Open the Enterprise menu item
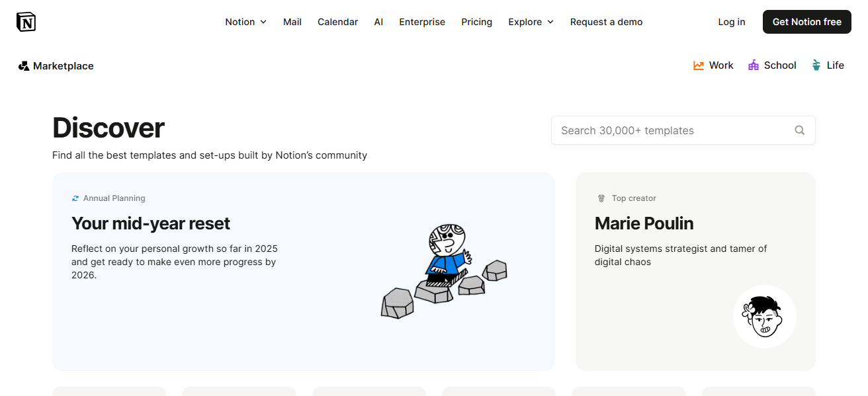Viewport: 868px width, 396px height. coord(422,22)
